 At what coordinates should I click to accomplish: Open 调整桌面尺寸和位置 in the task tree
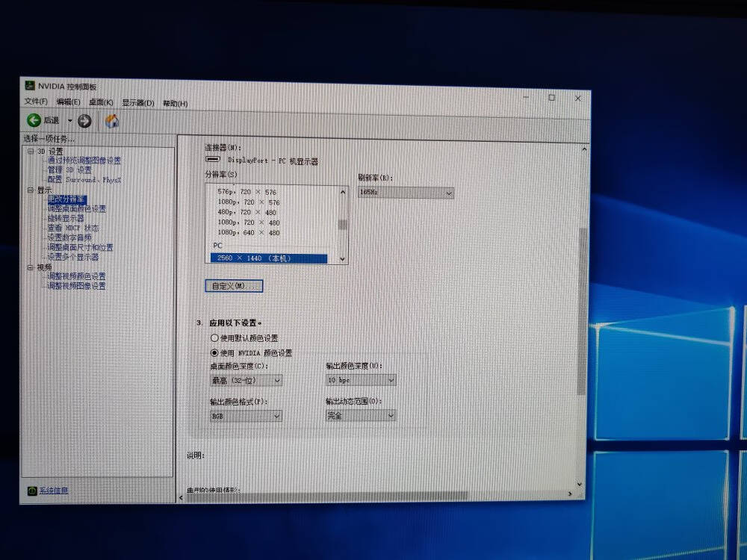click(80, 247)
